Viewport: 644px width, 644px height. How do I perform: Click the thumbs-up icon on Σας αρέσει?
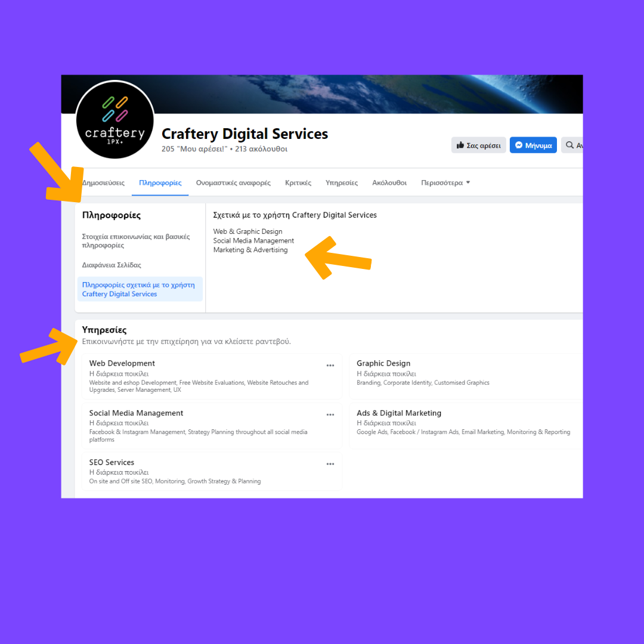pos(460,145)
